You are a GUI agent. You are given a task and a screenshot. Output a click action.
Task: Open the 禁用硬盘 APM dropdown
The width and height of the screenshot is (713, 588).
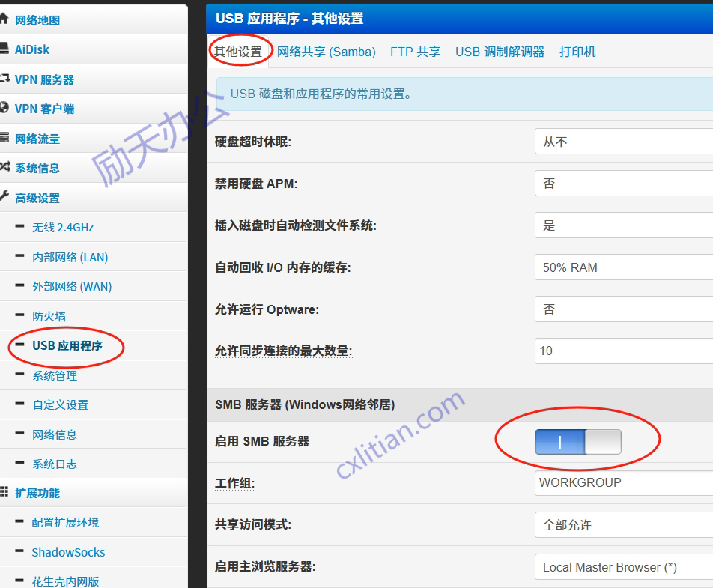click(623, 184)
